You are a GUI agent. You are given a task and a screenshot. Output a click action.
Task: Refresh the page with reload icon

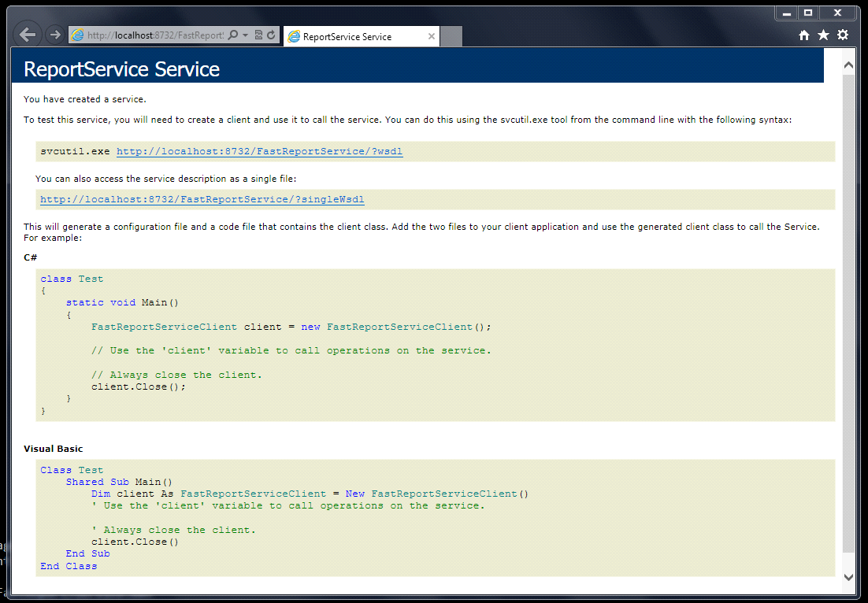(271, 35)
